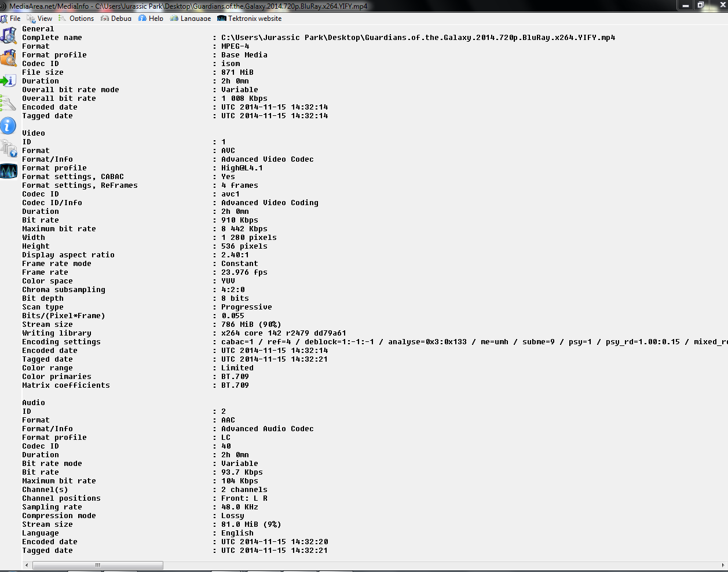Click the '786 MiB (90%)' stream size value
Screen dimensions: 728x572
tap(251, 325)
